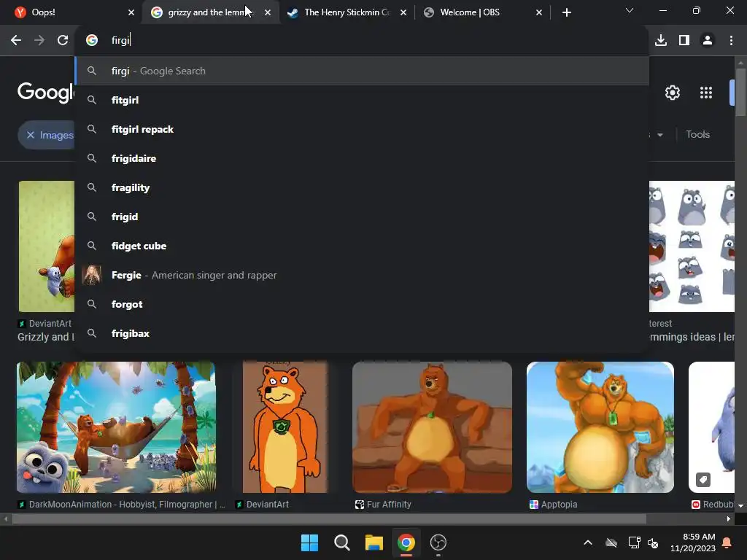Pick the fragility suggestion

click(362, 187)
